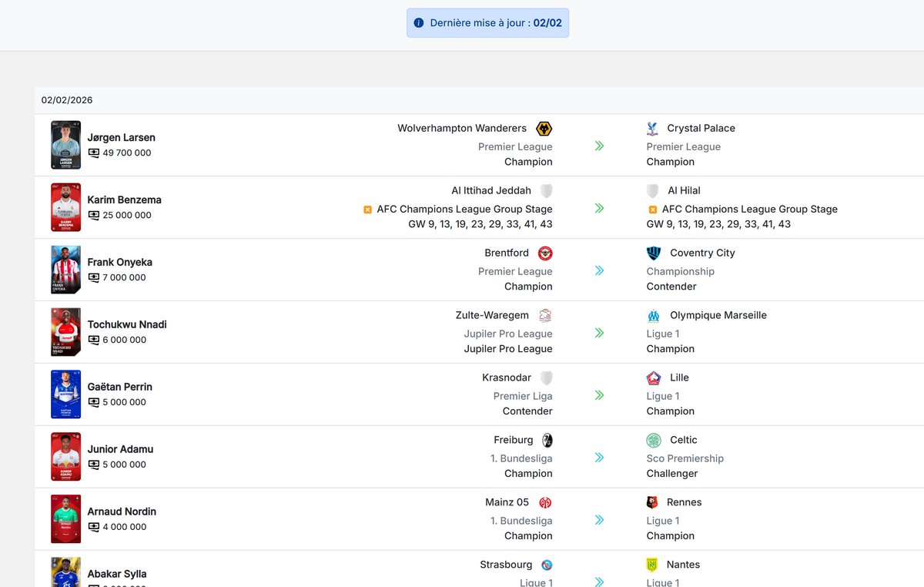Click the Coventry City club crest
The height and width of the screenshot is (587, 924).
tap(654, 253)
